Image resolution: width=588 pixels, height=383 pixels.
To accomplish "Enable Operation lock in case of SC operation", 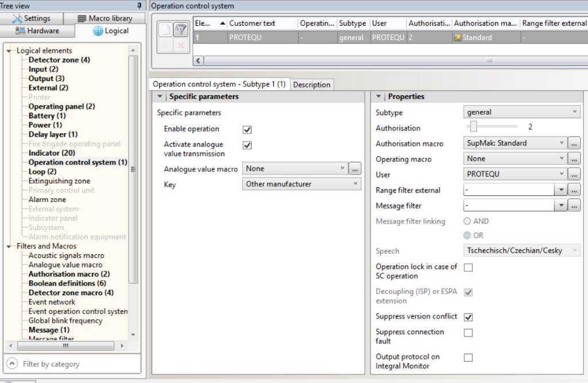I will (x=468, y=268).
